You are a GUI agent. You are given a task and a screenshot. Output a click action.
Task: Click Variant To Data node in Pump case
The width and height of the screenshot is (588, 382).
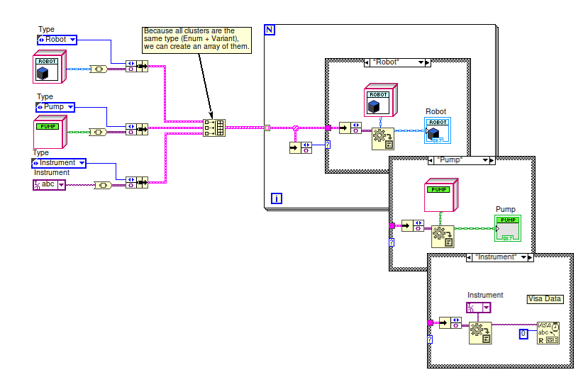(443, 237)
